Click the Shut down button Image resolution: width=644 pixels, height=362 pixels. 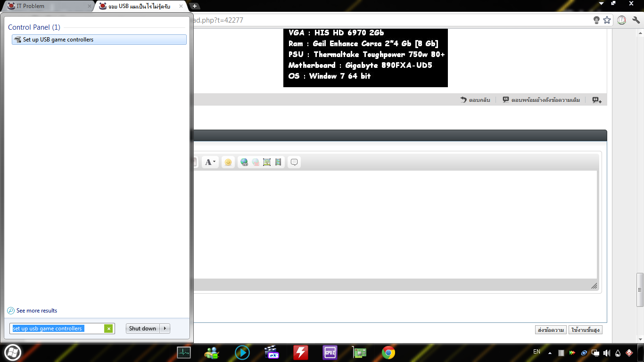pos(142,329)
